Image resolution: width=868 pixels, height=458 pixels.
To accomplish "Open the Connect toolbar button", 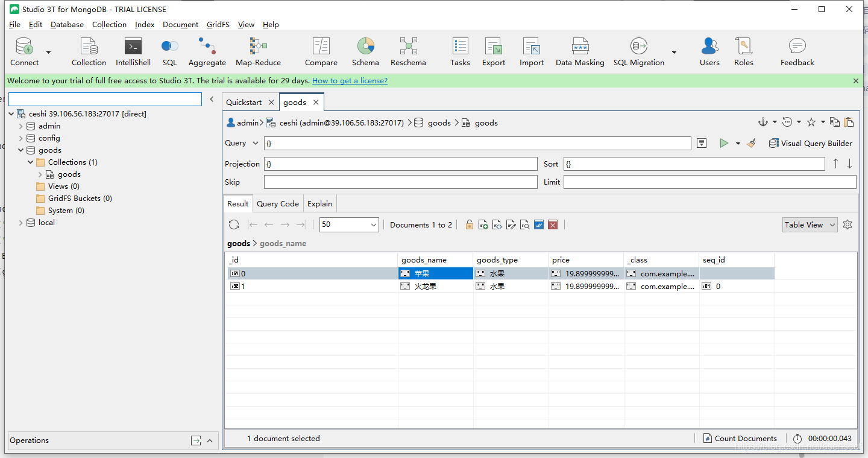I will point(24,52).
